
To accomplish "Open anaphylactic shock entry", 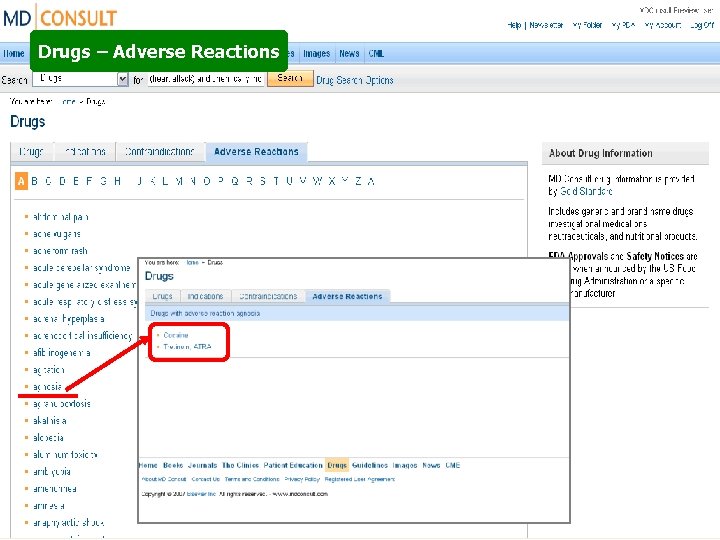I will 68,523.
